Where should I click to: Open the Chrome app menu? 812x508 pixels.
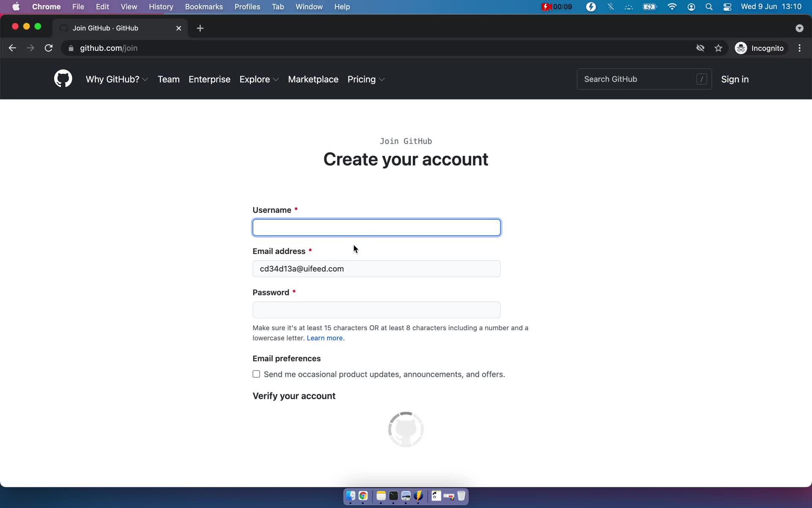coord(46,7)
